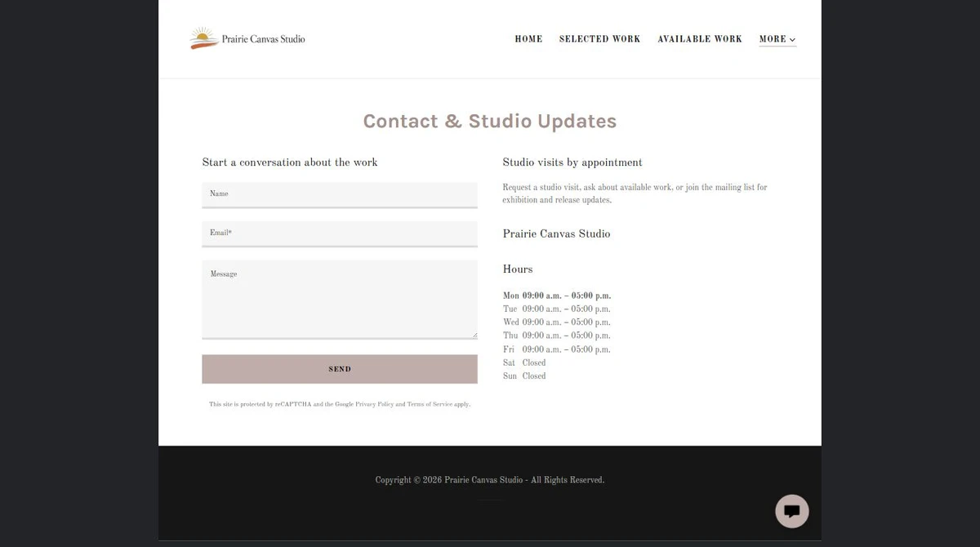Open the chat bubble widget

pos(791,511)
